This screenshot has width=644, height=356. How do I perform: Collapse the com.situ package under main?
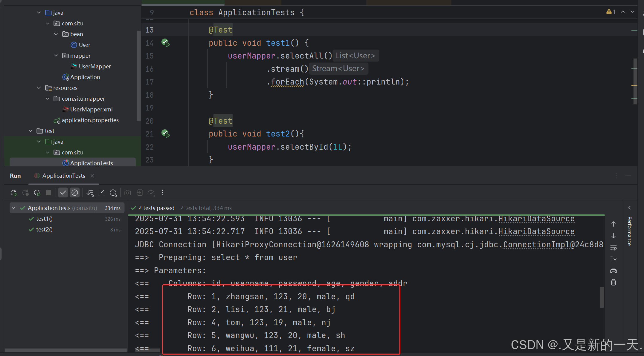(x=48, y=23)
